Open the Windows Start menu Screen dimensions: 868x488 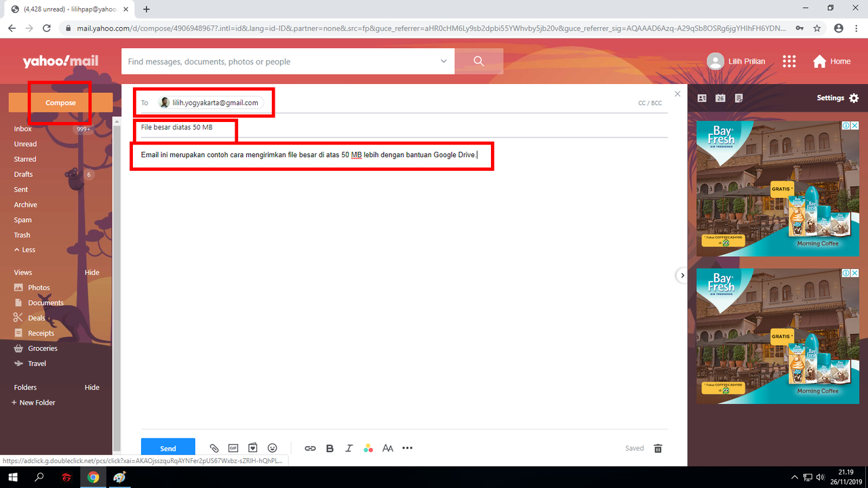tap(12, 477)
